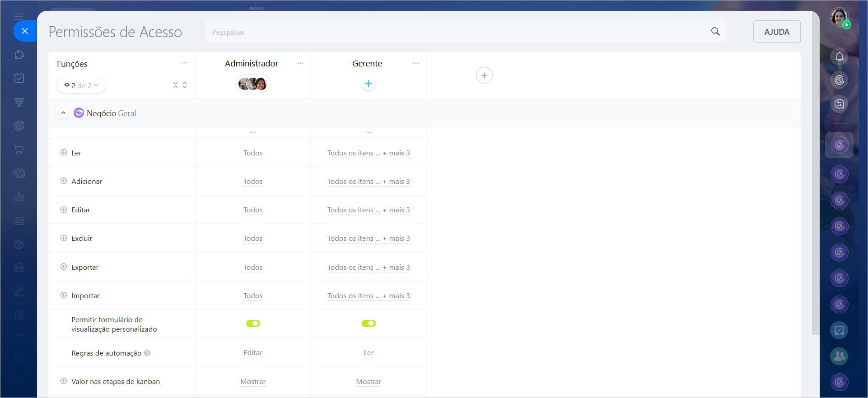The image size is (868, 398).
Task: Expand Valor nas etapas de kanban row
Action: [64, 381]
